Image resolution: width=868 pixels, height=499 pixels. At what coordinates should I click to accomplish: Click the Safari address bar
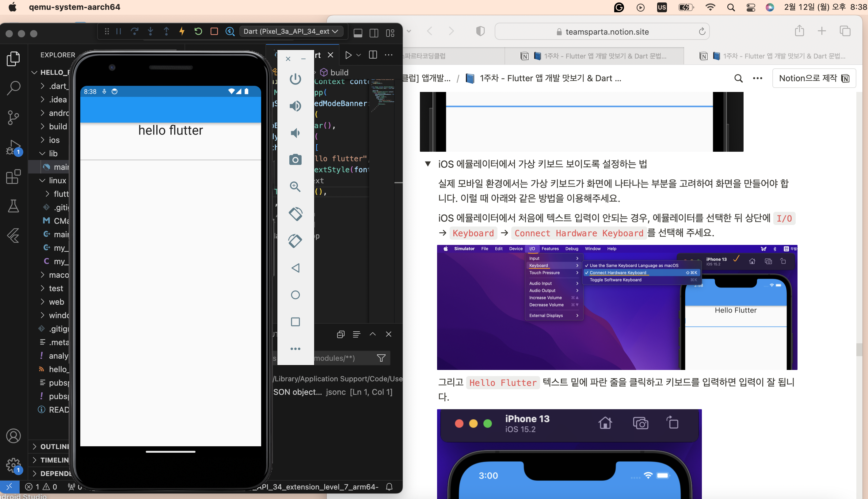pyautogui.click(x=602, y=32)
